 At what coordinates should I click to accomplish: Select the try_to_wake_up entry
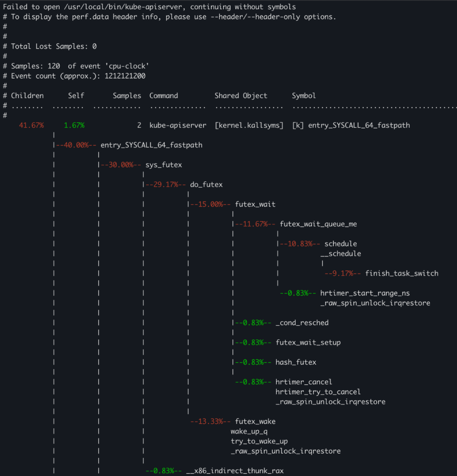(x=259, y=441)
